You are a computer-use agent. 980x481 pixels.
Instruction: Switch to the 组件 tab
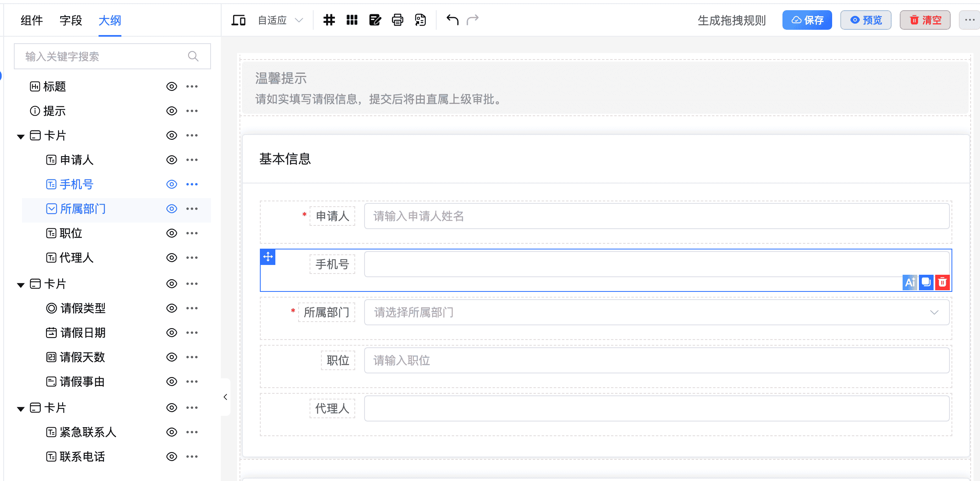32,20
